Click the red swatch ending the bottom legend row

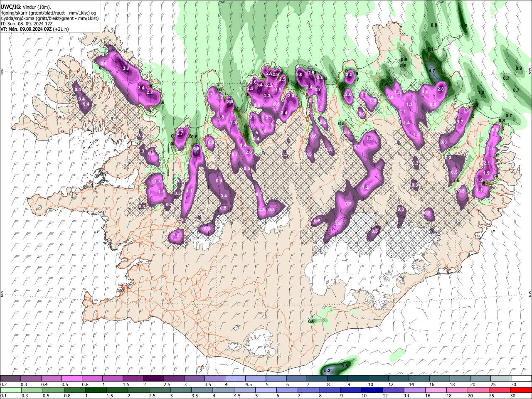click(521, 390)
